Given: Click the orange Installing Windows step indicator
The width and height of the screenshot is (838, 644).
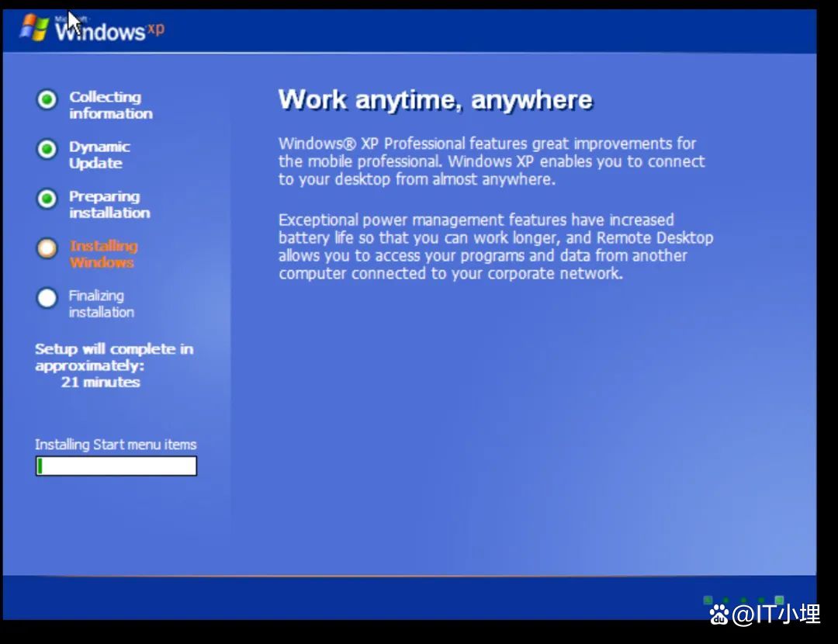Looking at the screenshot, I should tap(47, 248).
